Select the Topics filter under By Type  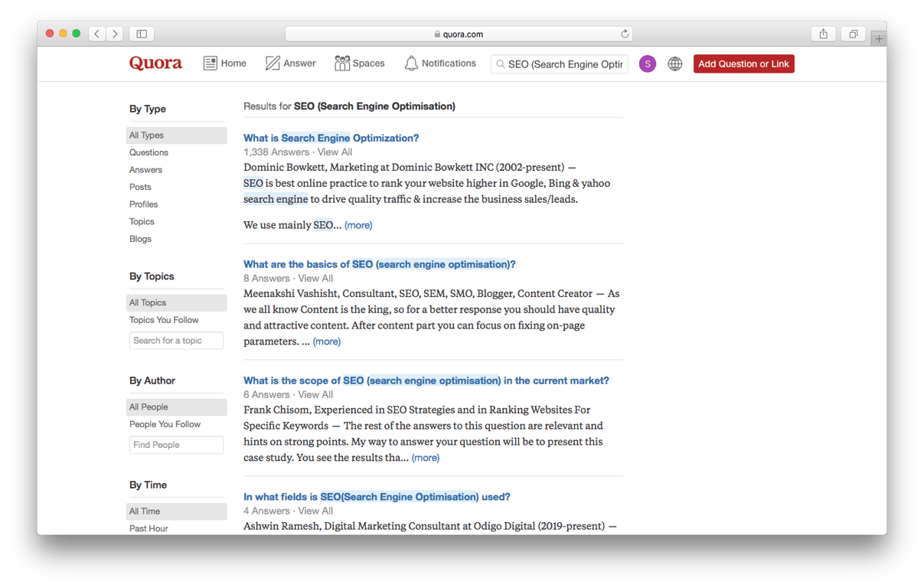142,221
